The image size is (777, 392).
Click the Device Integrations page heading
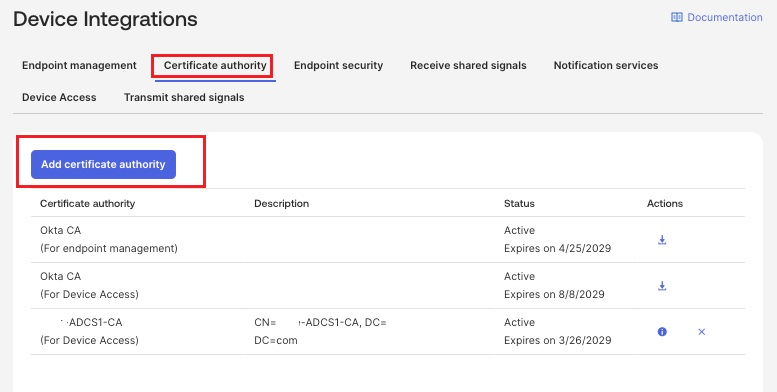[x=105, y=19]
